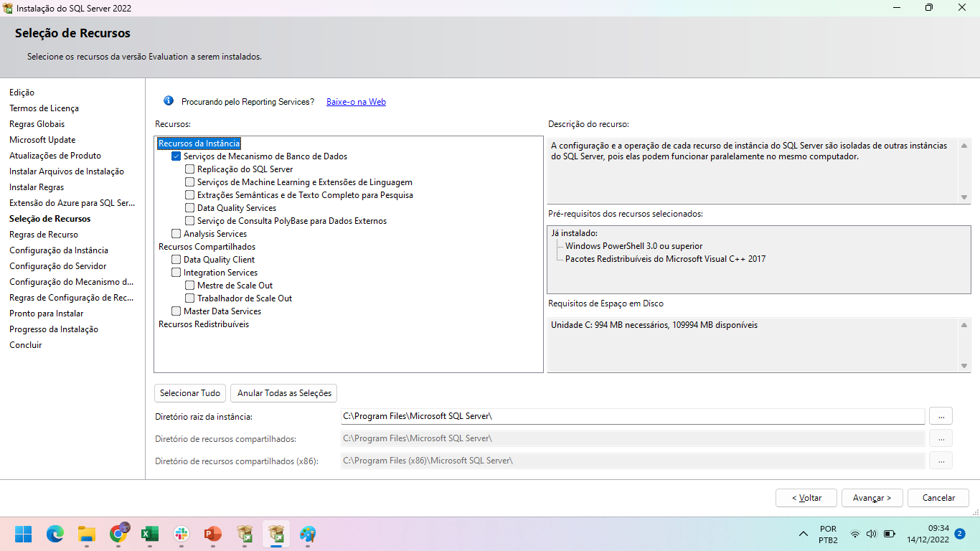Check Master Data Services
Viewport: 980px width, 551px height.
[176, 311]
